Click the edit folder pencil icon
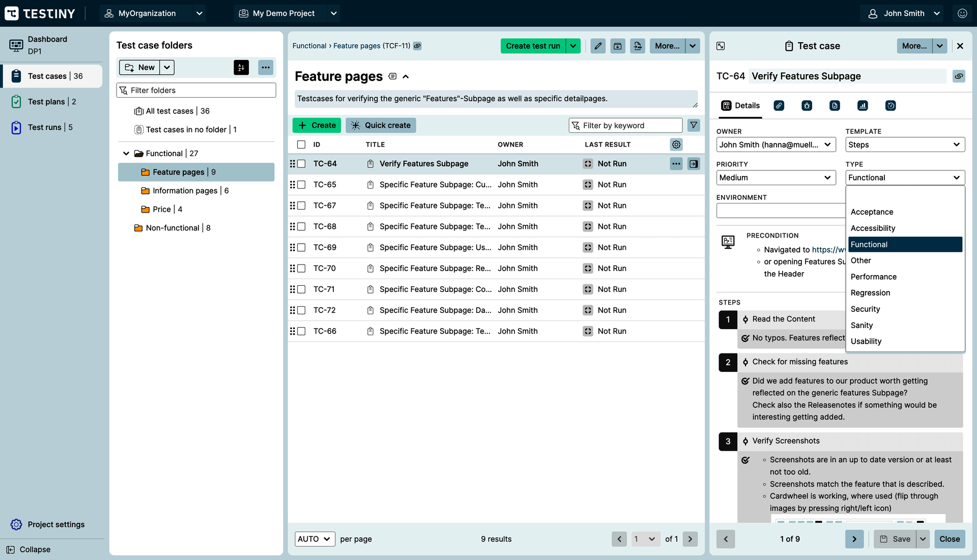Viewport: 977px width, 560px height. click(598, 46)
